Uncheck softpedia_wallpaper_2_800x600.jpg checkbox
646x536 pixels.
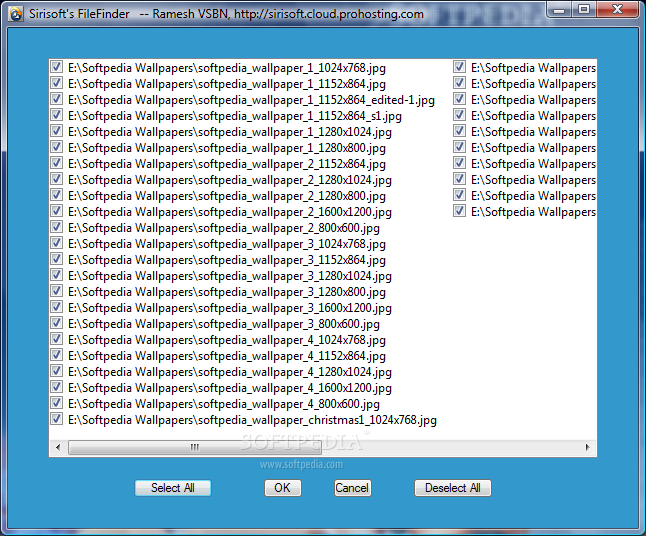[x=56, y=227]
